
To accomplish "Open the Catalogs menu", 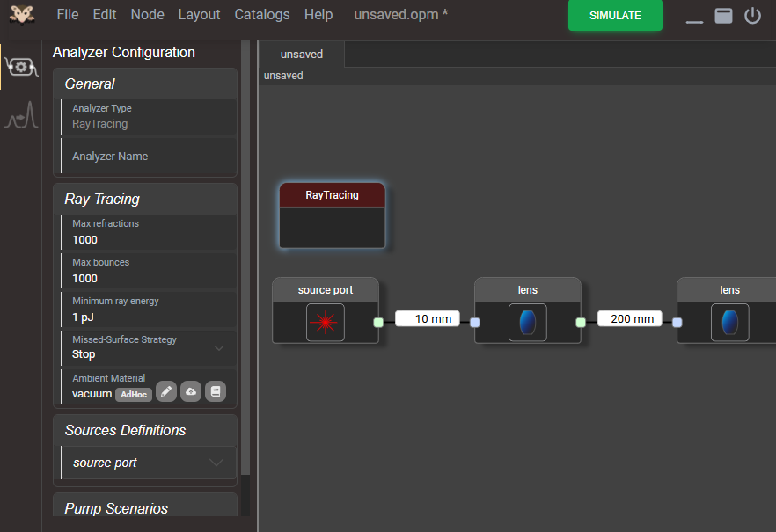I will tap(262, 15).
